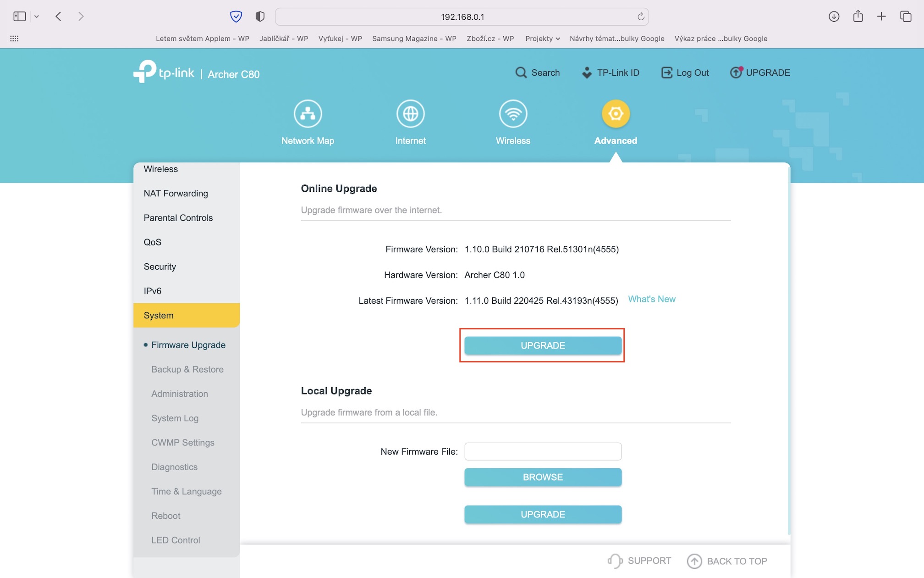Click the Online Upgrade UPGRADE button
The width and height of the screenshot is (924, 578).
pos(543,345)
